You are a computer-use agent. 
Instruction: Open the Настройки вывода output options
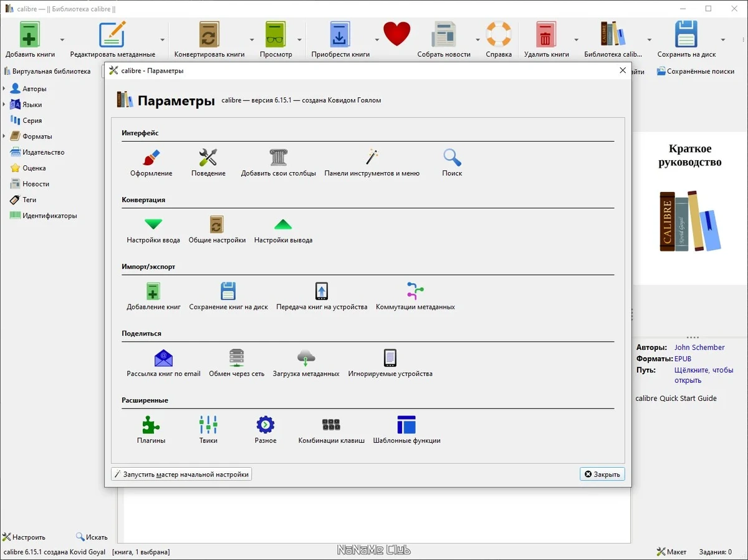click(x=283, y=229)
